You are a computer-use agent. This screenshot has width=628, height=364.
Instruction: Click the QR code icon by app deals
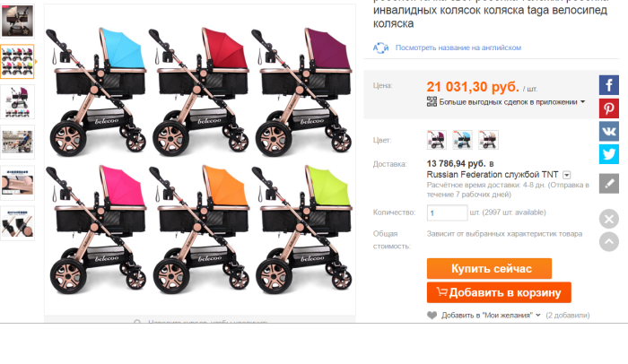click(x=432, y=101)
